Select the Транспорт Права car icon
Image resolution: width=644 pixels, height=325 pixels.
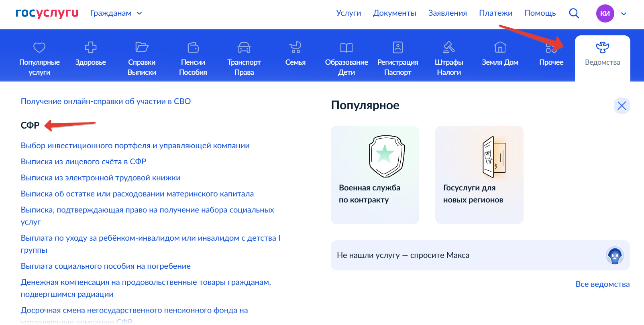coord(244,47)
